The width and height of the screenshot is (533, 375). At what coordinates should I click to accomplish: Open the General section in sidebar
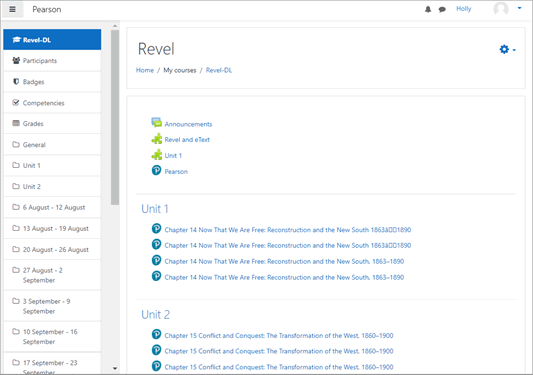click(x=52, y=144)
